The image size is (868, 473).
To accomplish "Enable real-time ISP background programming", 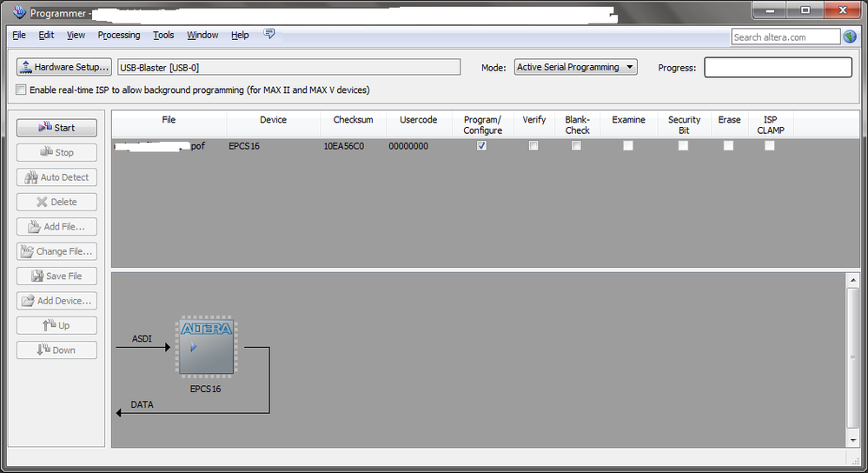I will coord(21,90).
